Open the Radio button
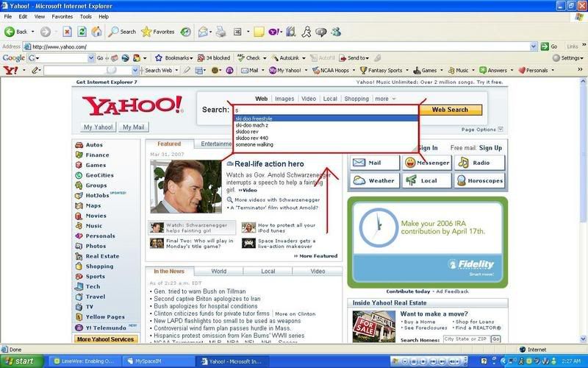The image size is (588, 368). (480, 163)
